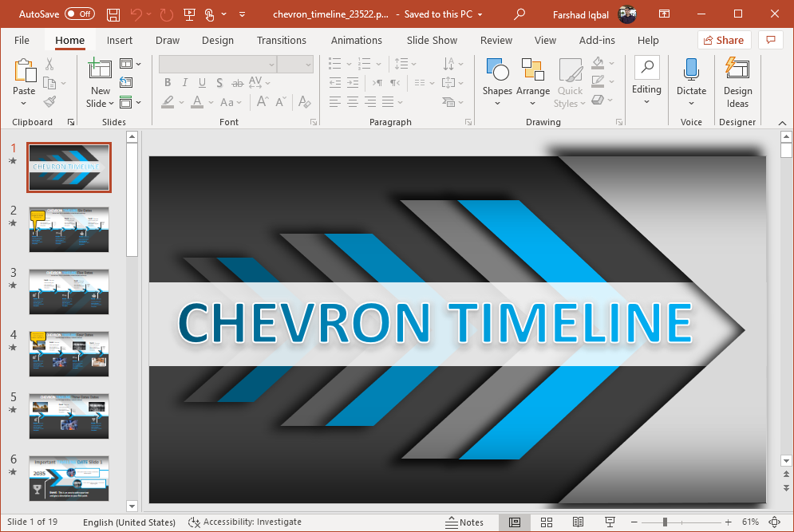This screenshot has height=532, width=794.
Task: Click the Share button
Action: (x=724, y=39)
